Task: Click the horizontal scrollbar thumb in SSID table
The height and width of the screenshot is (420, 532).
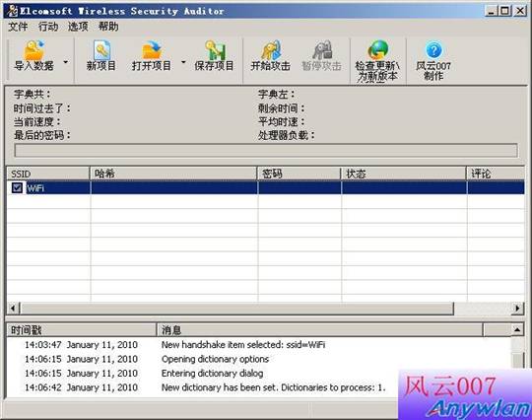Action: [236, 309]
